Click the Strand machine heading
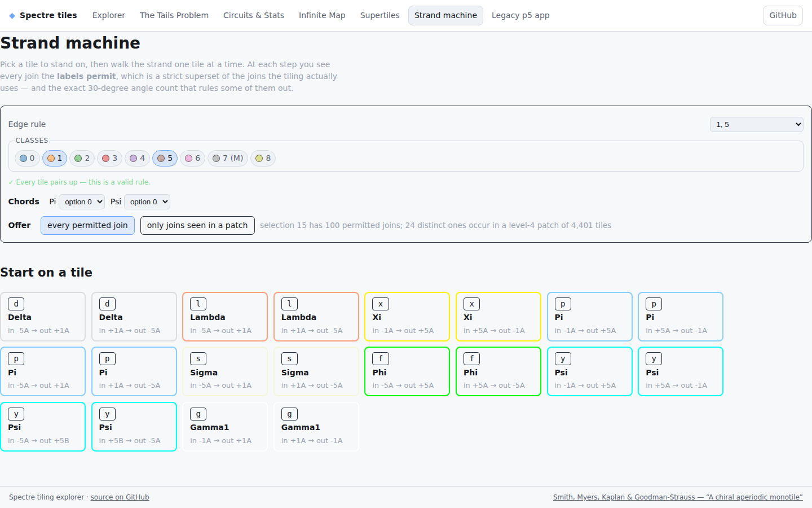812x508 pixels. 70,43
